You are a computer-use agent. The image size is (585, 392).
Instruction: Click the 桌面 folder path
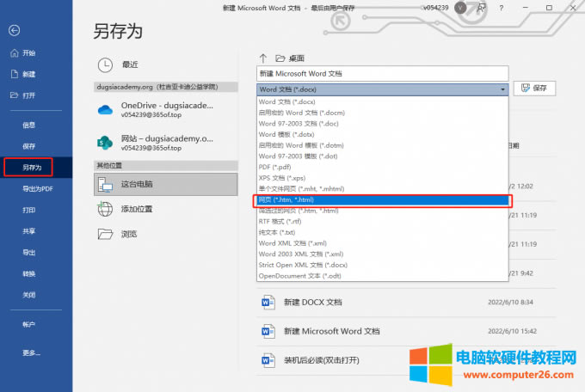[x=290, y=58]
